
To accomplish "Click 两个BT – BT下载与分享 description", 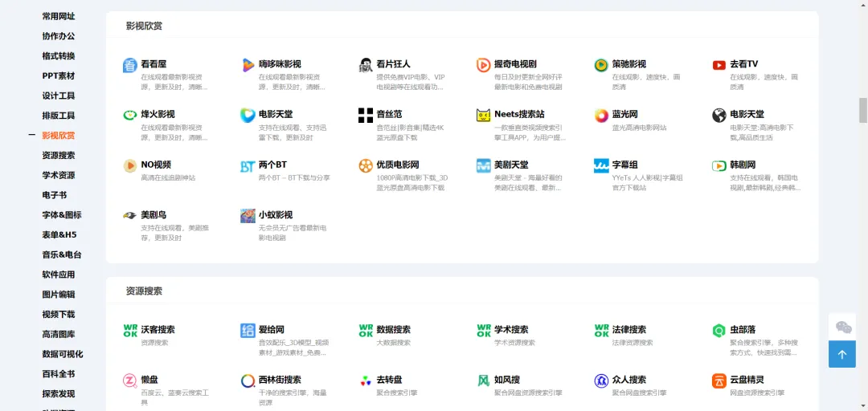I will pos(294,178).
